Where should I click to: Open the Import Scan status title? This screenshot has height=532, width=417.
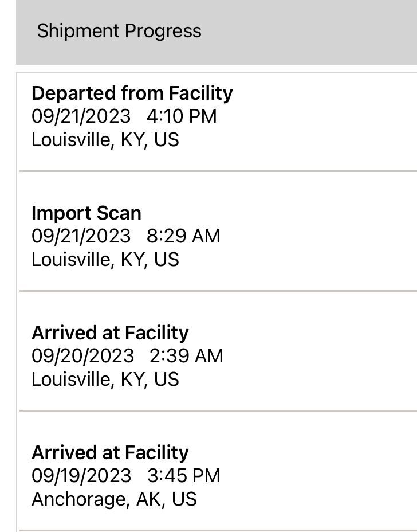tap(86, 213)
